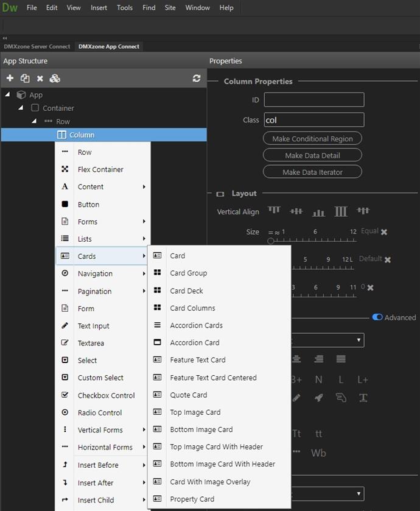Choose Card Group from submenu

(220, 273)
